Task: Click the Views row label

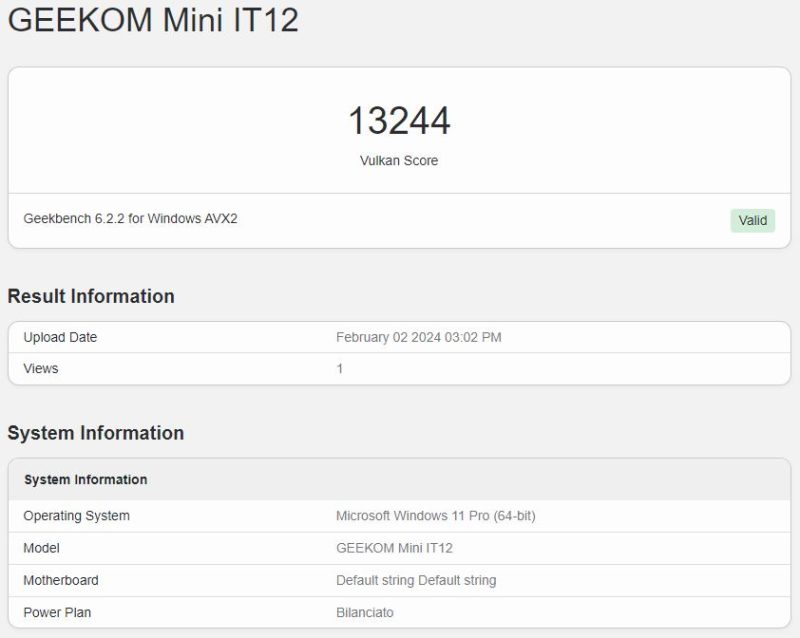Action: pyautogui.click(x=41, y=369)
